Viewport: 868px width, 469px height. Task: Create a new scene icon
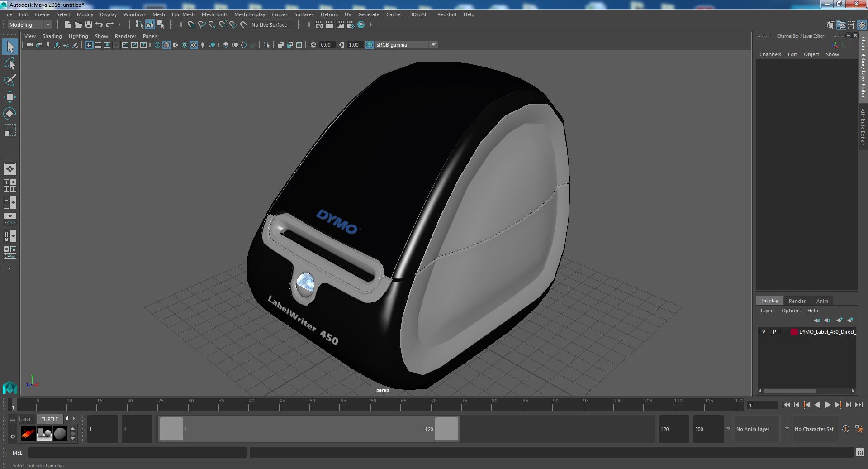coord(68,25)
